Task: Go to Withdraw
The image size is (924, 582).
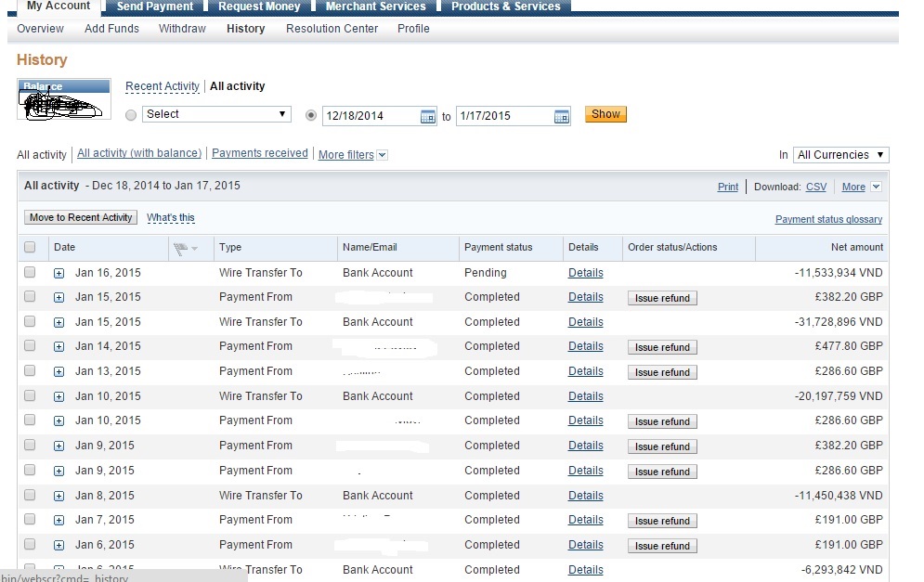Action: coord(182,29)
